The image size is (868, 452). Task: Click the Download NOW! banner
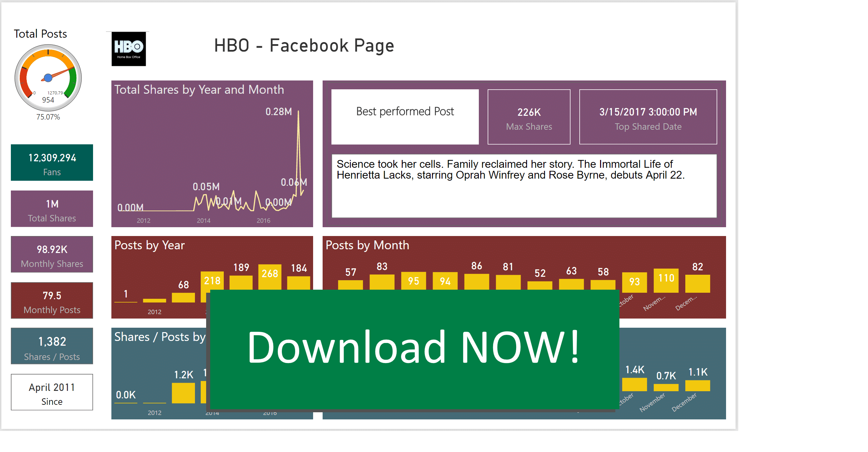415,349
